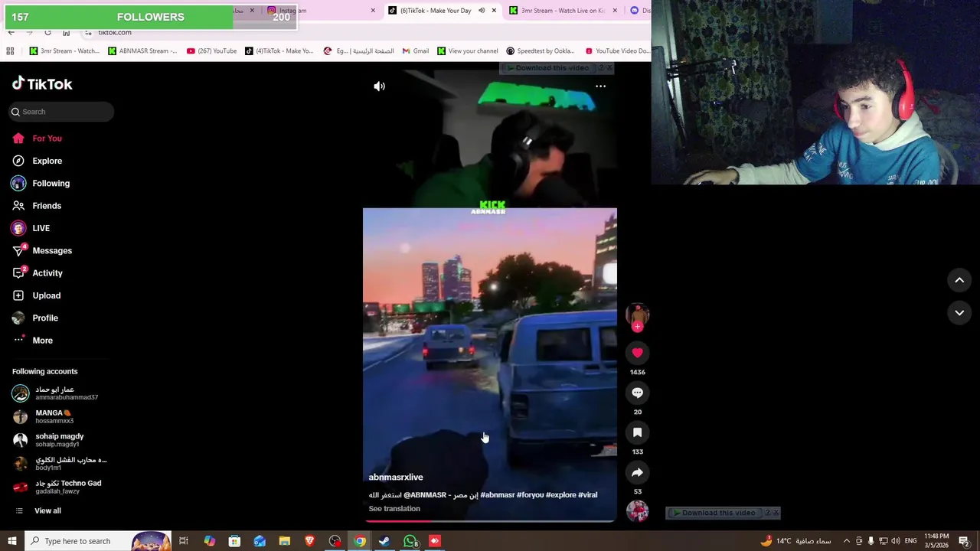Open the three-dots video options menu
Image resolution: width=980 pixels, height=551 pixels.
(x=600, y=86)
